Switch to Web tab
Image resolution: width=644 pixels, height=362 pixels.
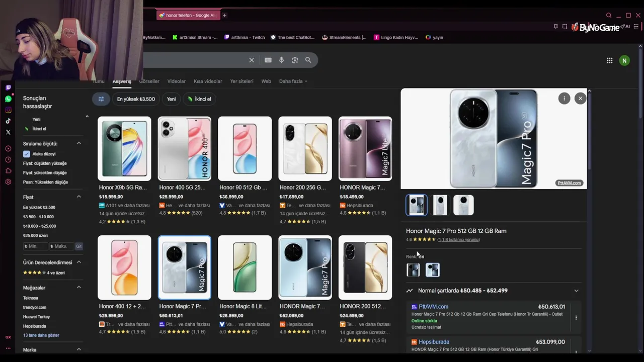[x=266, y=81]
